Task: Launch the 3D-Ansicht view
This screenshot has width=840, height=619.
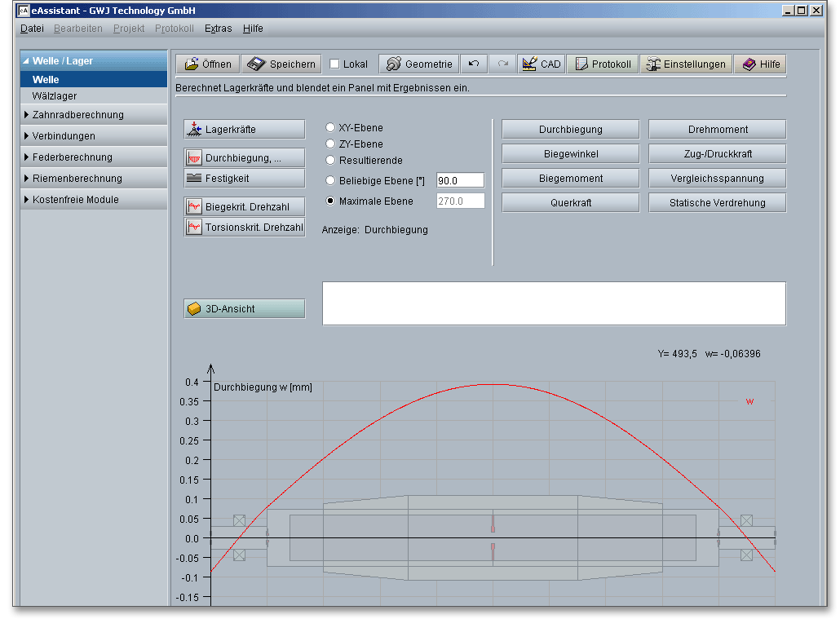Action: pyautogui.click(x=245, y=309)
